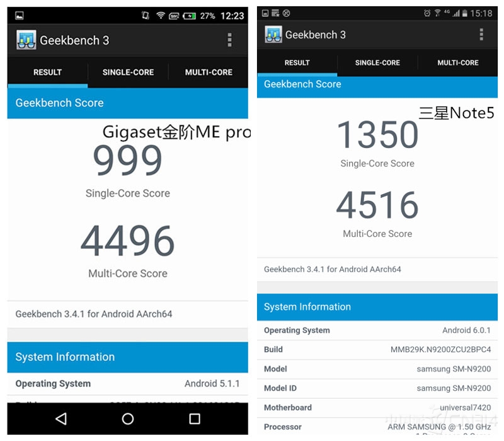
Task: Tap recent apps square button on left phone
Action: tap(195, 419)
